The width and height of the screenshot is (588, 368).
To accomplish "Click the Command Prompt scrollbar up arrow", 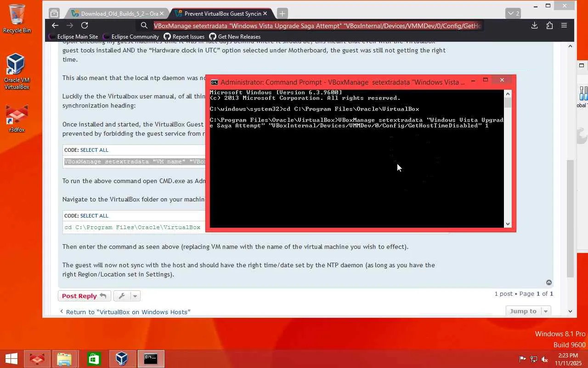I will [508, 94].
